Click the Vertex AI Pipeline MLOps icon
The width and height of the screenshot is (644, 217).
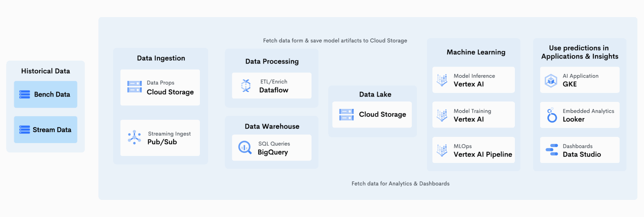442,150
